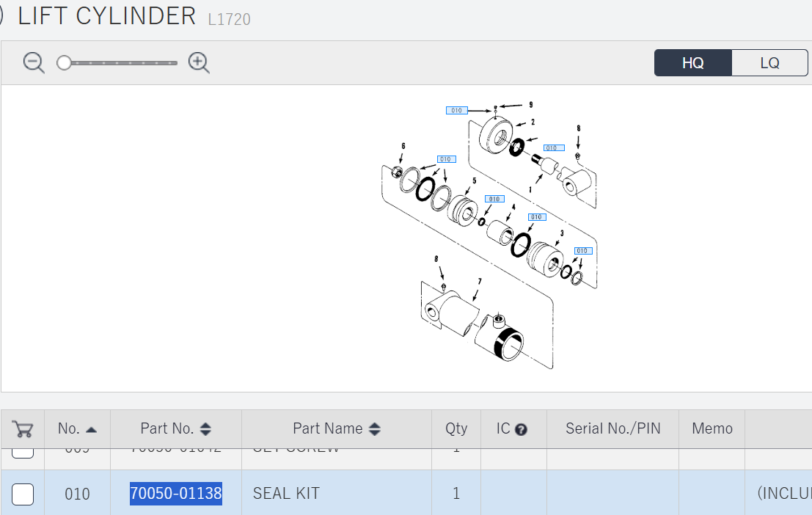Sort table by Part No. column
The image size is (812, 515).
175,429
